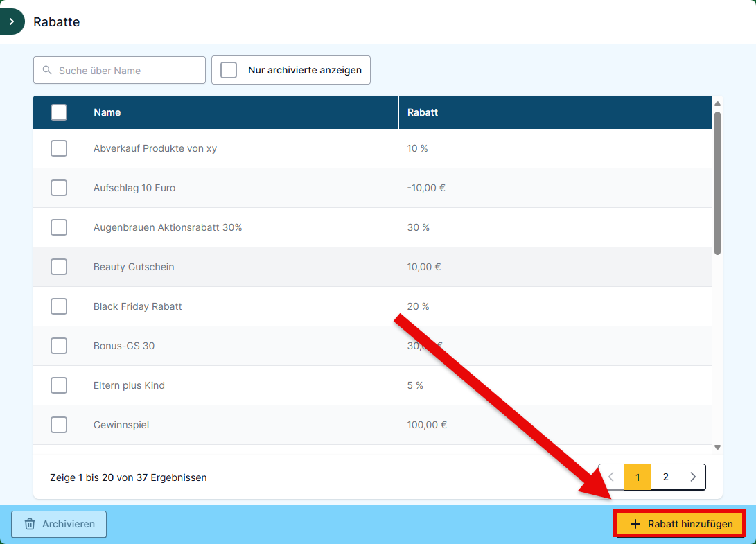
Task: Mark the 'Gewinnspiel' row checkbox
Action: [x=59, y=425]
